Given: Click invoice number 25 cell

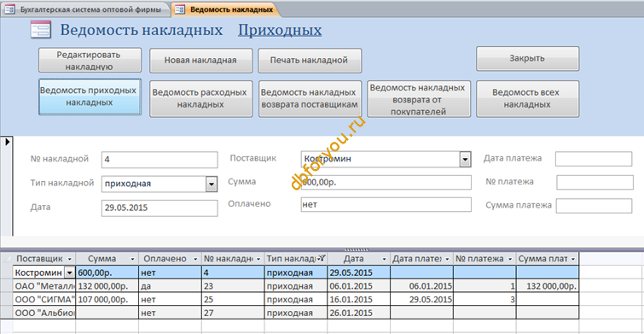Looking at the screenshot, I should tap(233, 300).
